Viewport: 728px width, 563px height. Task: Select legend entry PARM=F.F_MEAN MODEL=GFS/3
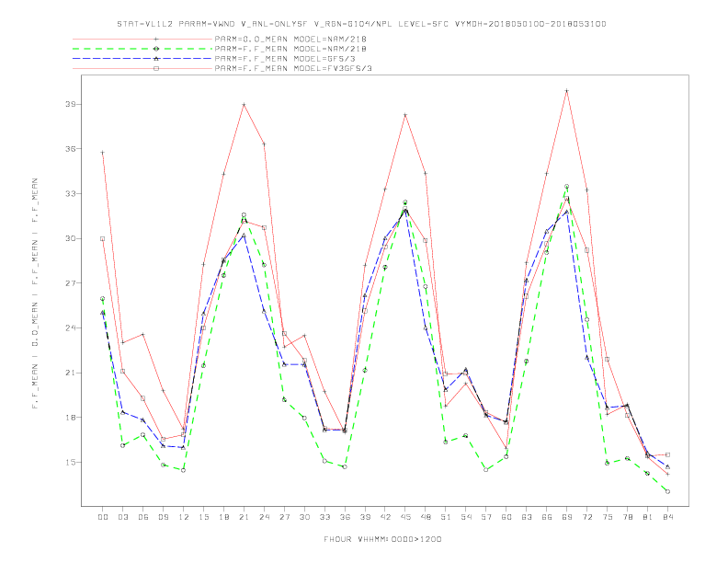(285, 59)
